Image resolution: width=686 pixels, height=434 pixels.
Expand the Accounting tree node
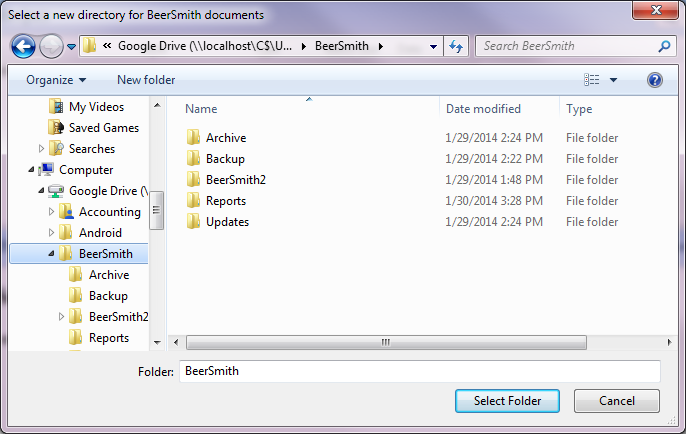pyautogui.click(x=51, y=212)
